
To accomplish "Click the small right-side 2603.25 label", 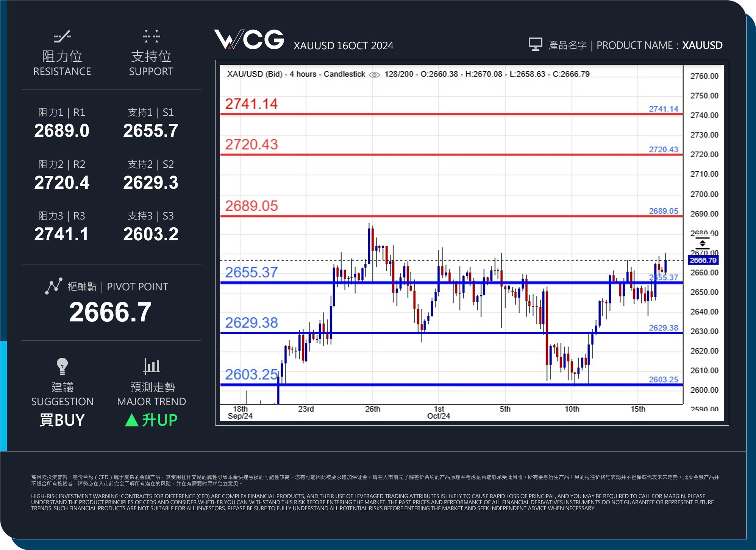I will [x=664, y=379].
